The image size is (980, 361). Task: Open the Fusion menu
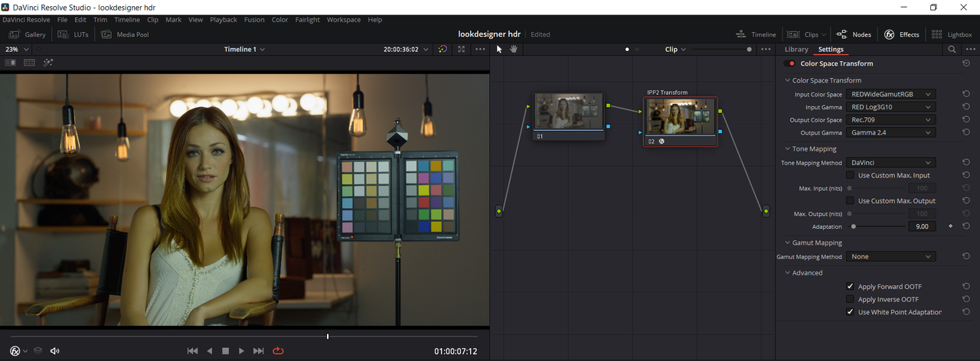click(254, 19)
